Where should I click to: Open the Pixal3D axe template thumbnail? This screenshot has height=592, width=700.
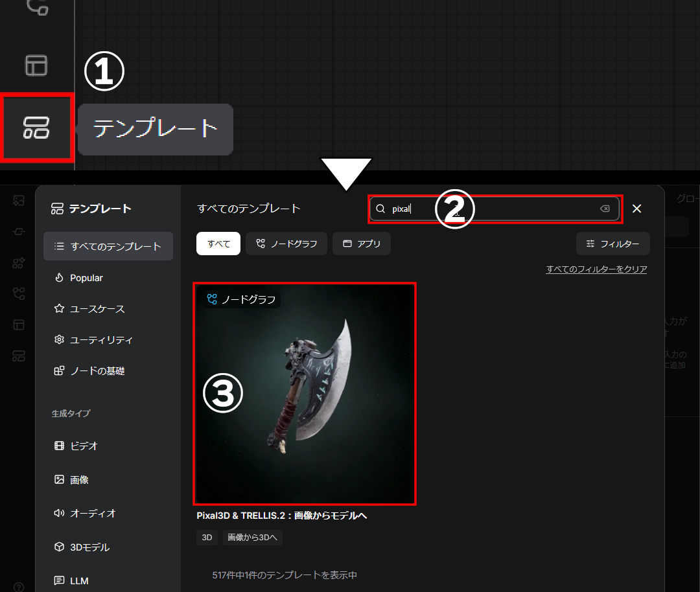[x=305, y=393]
